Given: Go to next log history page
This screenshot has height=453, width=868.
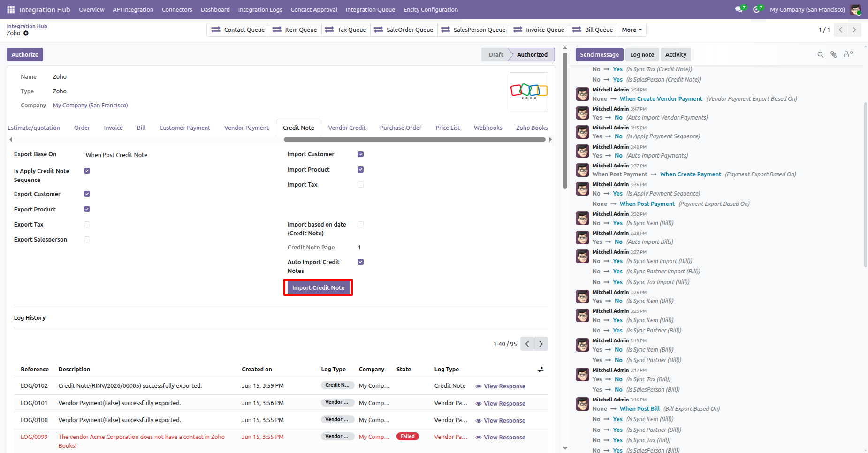Looking at the screenshot, I should tap(541, 344).
